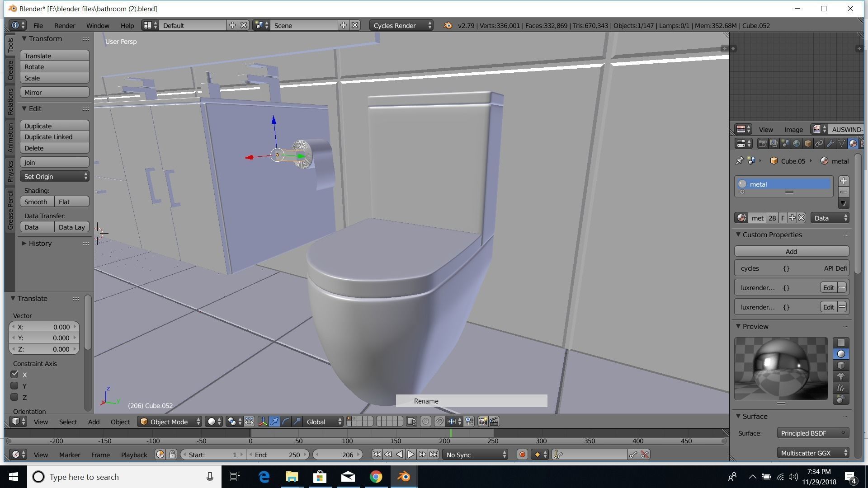Image resolution: width=868 pixels, height=488 pixels.
Task: Click the OpenGL render active viewport camera icon
Action: click(x=483, y=422)
